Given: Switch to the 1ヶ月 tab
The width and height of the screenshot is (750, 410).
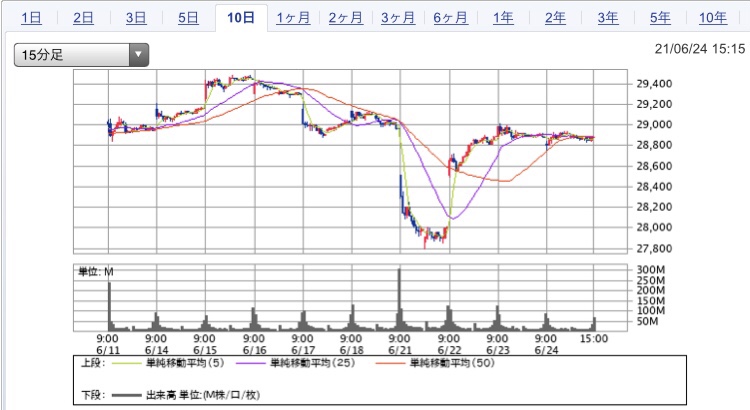Looking at the screenshot, I should point(294,18).
